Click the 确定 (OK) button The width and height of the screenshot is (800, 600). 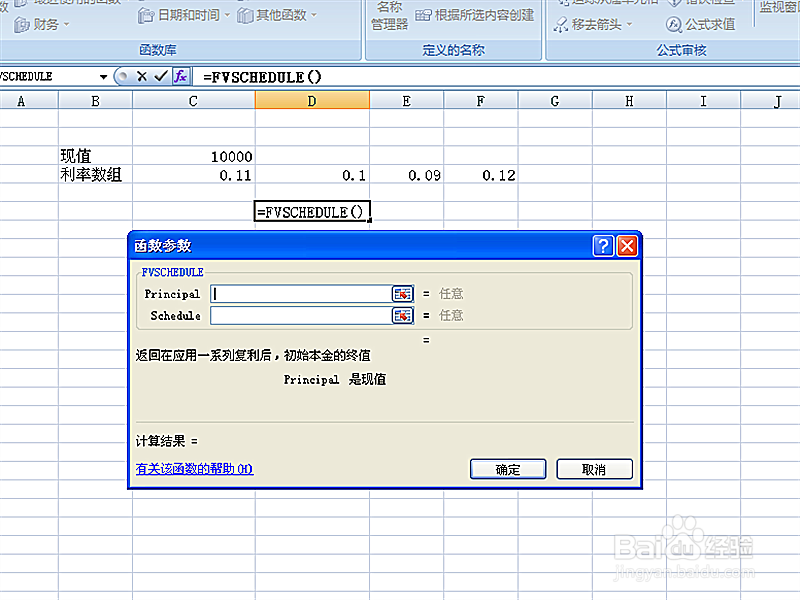508,469
